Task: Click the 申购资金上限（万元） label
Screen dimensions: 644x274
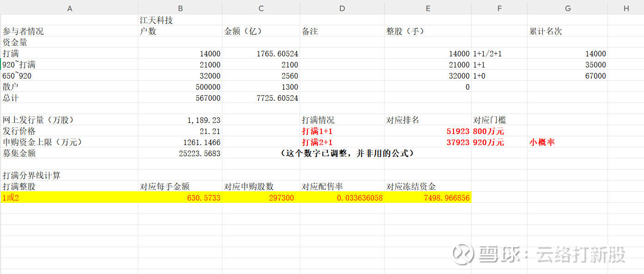Action: coord(69,142)
